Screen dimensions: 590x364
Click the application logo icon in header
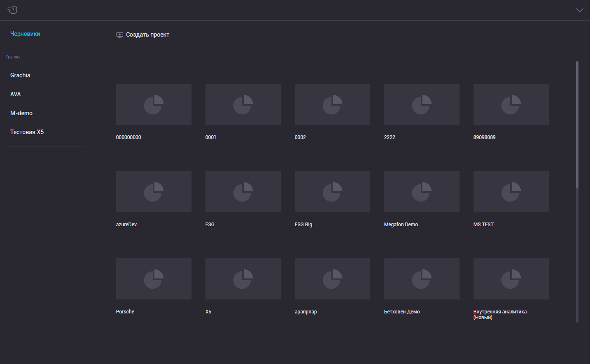(x=12, y=10)
